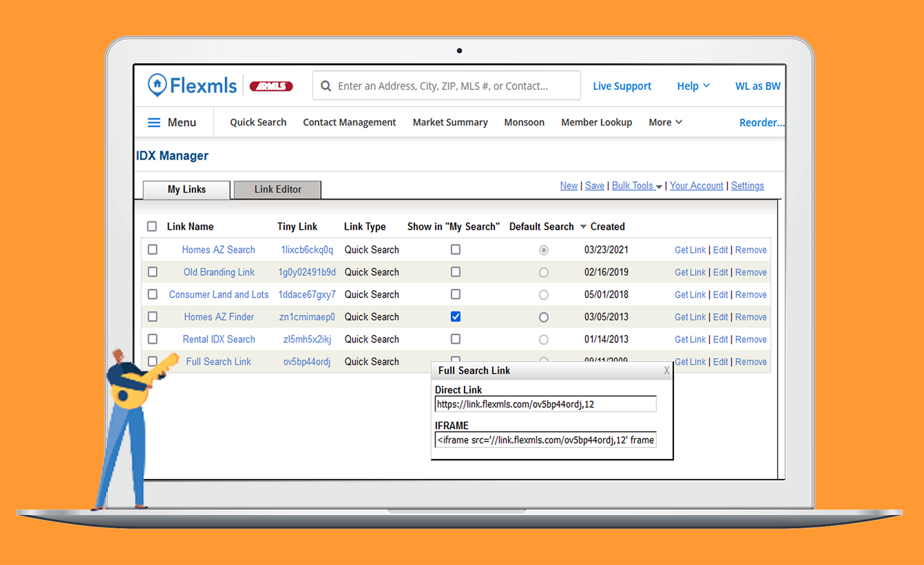
Task: Click the address search input field
Action: [x=446, y=86]
